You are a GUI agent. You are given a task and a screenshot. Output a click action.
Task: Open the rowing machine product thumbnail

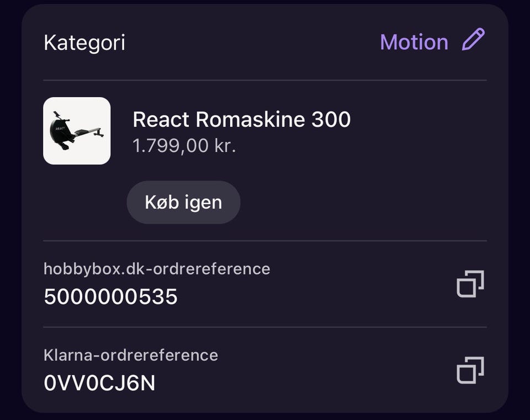point(77,131)
